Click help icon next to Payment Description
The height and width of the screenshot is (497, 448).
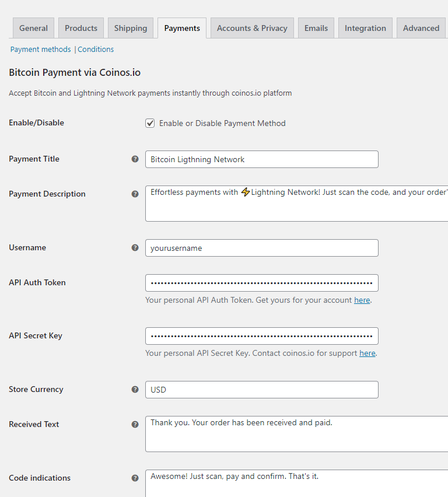pyautogui.click(x=135, y=194)
